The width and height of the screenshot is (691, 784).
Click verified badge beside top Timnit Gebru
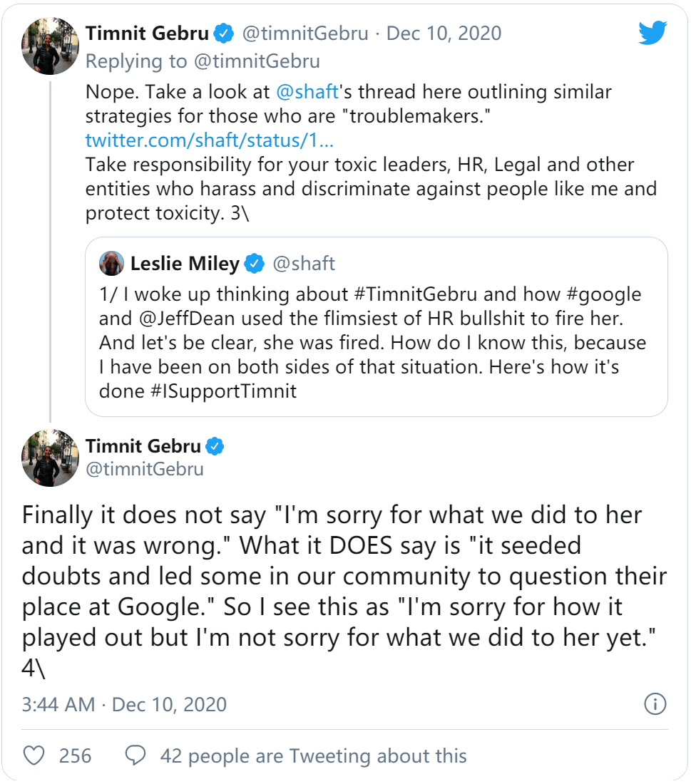pyautogui.click(x=225, y=33)
